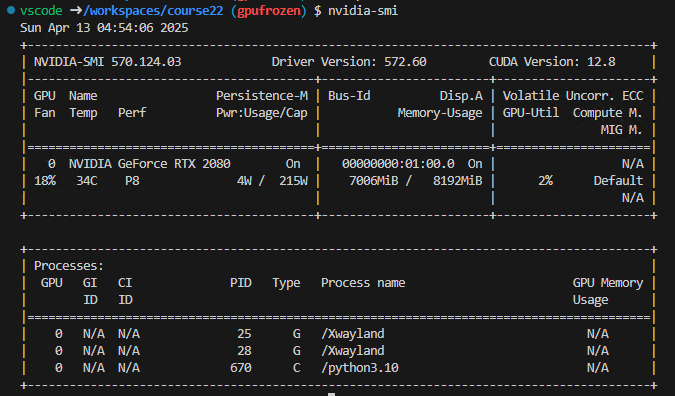Click the timestamp 'Sun Apr 13 04:54:06 2025'

[x=104, y=28]
